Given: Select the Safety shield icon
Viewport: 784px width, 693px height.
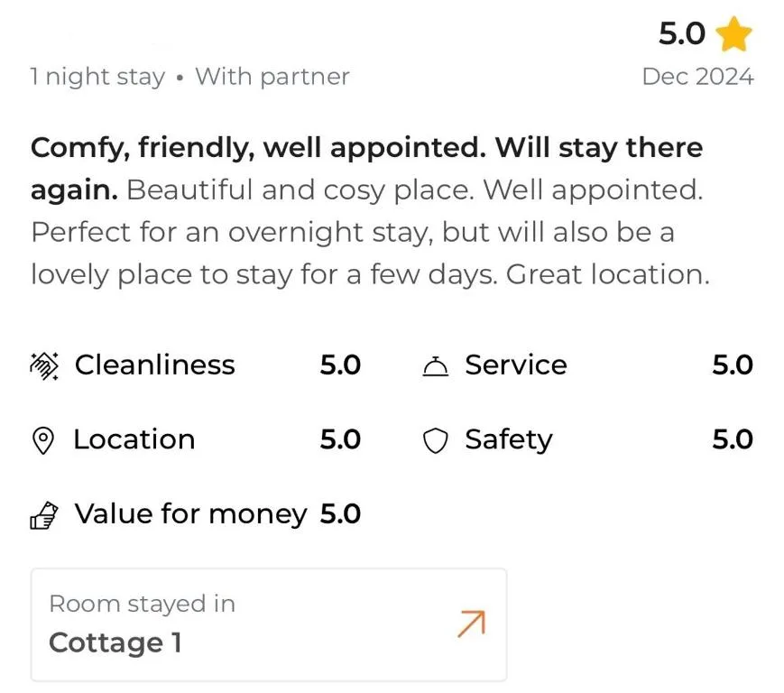Looking at the screenshot, I should (x=435, y=440).
